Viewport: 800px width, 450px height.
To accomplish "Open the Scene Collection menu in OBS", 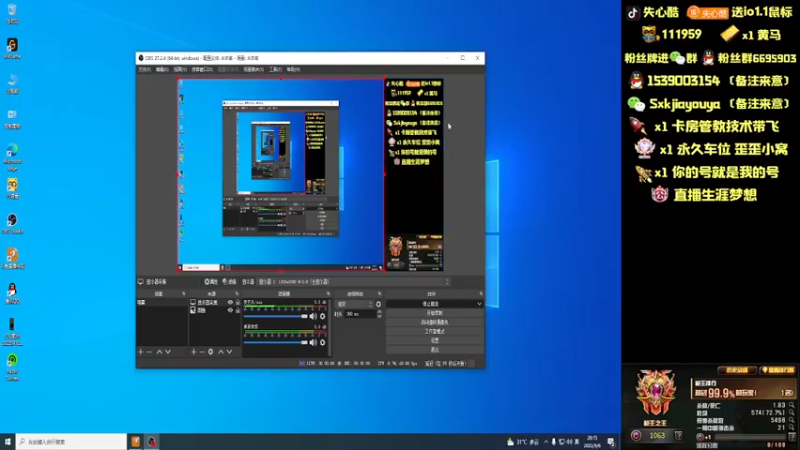I will click(253, 69).
